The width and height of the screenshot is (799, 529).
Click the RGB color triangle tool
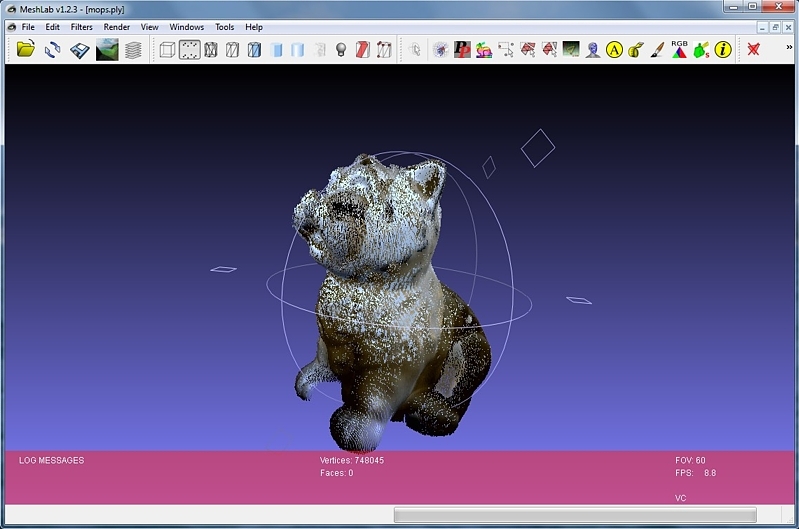[679, 49]
